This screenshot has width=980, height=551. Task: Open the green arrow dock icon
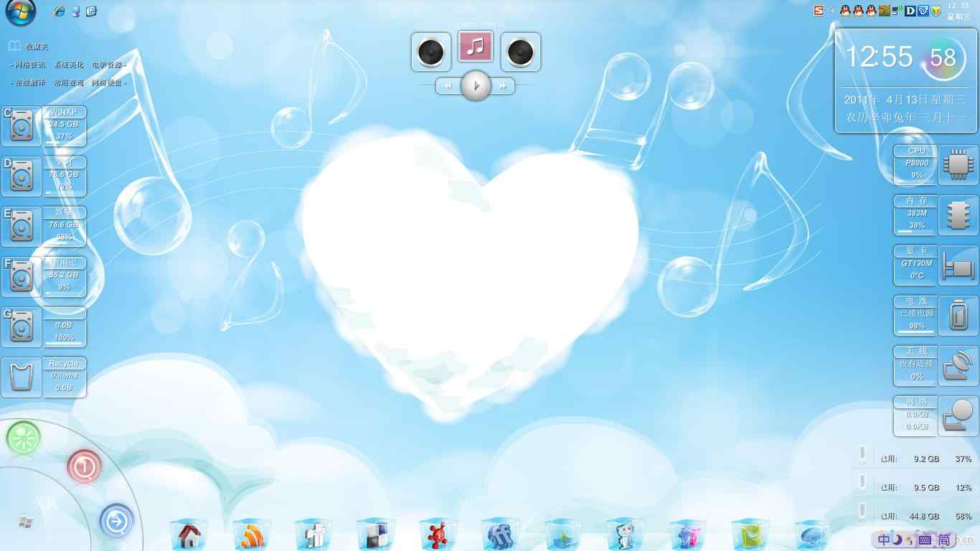562,535
